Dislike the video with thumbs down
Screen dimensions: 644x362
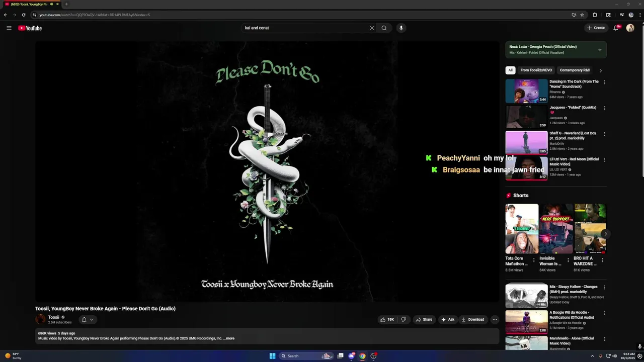tap(404, 319)
